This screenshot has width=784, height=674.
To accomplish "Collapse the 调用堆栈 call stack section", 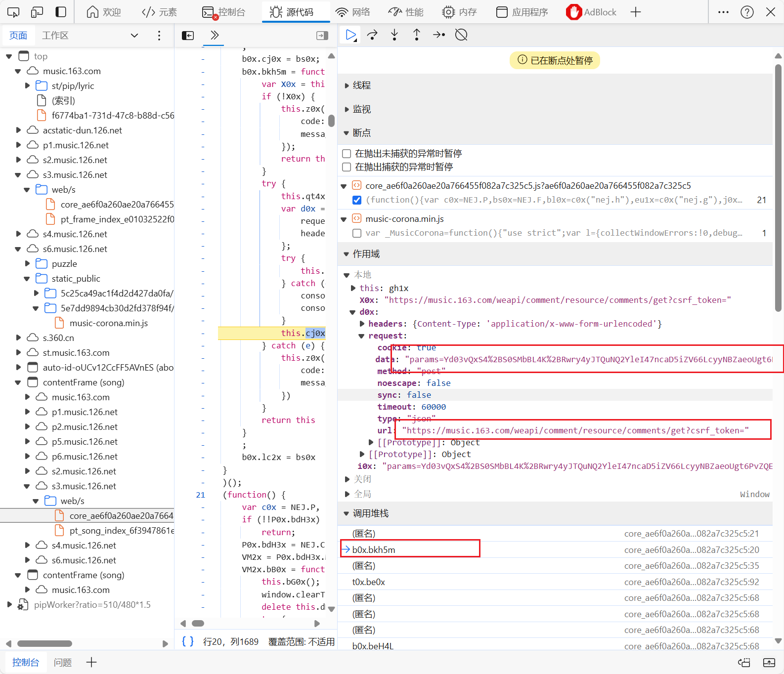I will 347,513.
